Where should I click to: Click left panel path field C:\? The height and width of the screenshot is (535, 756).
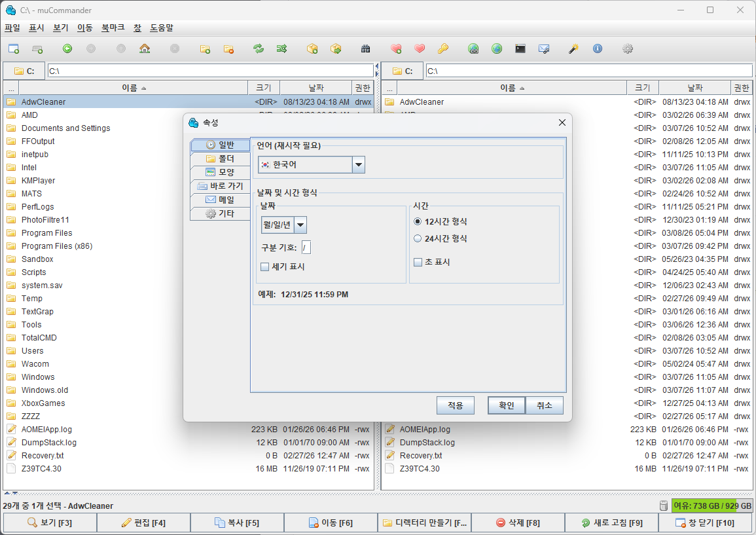click(x=210, y=71)
